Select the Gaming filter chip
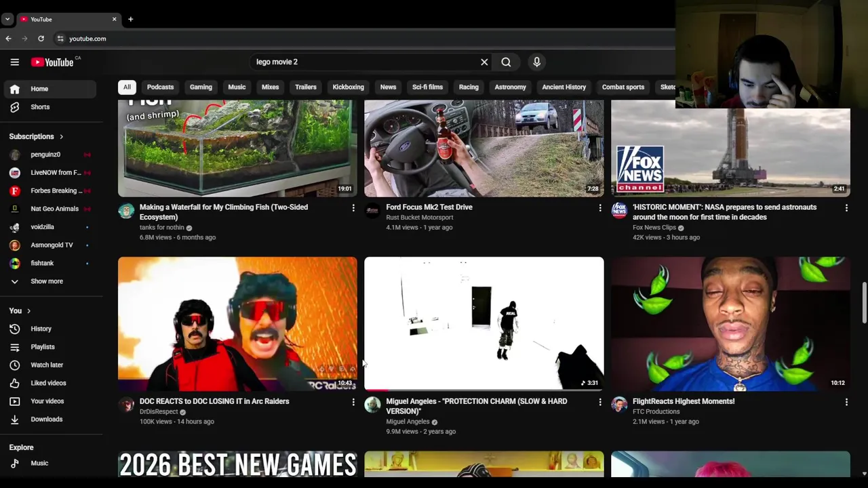 [x=201, y=87]
